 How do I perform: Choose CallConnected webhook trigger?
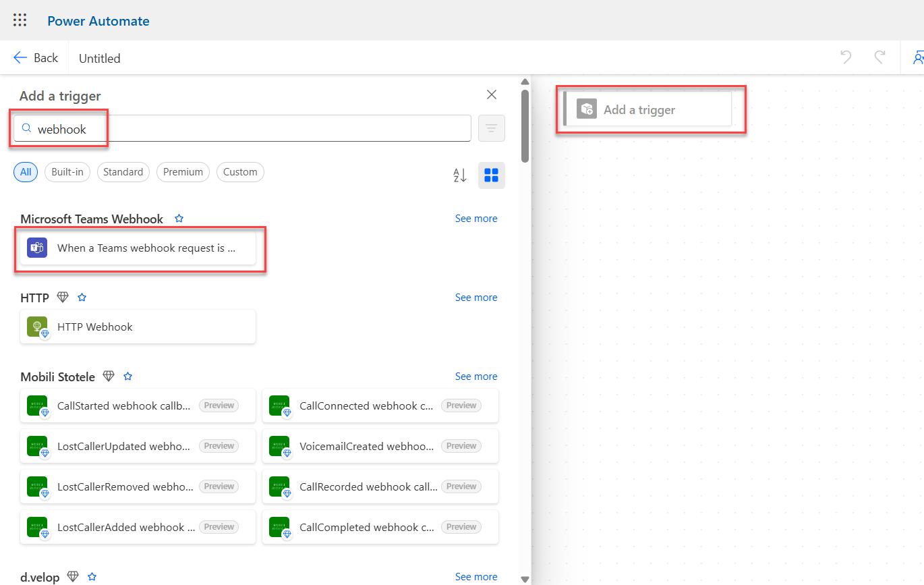pos(380,406)
